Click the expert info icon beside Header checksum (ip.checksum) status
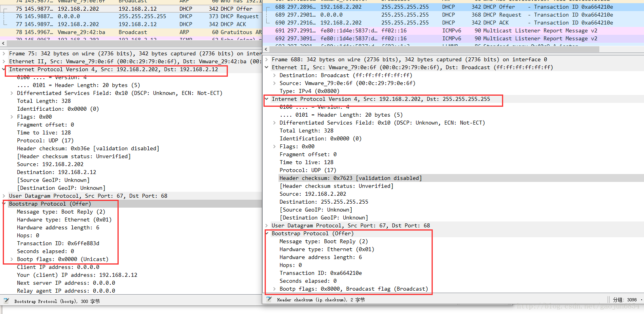 pyautogui.click(x=269, y=299)
